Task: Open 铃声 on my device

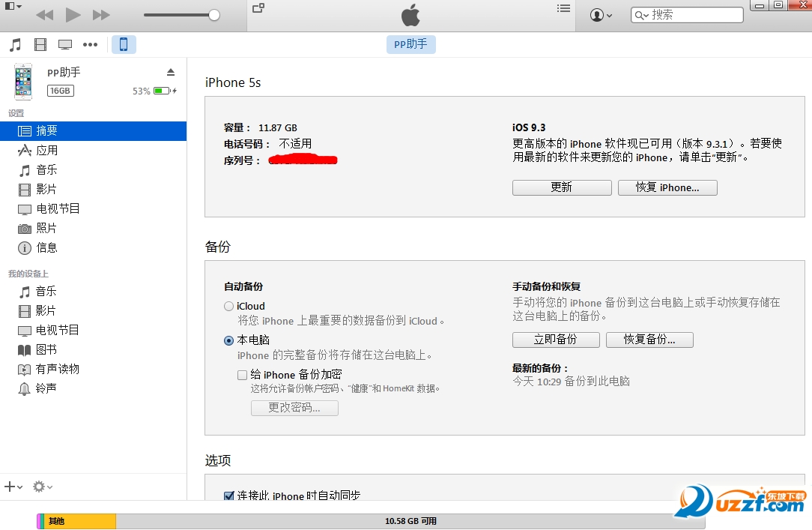Action: [x=93, y=388]
